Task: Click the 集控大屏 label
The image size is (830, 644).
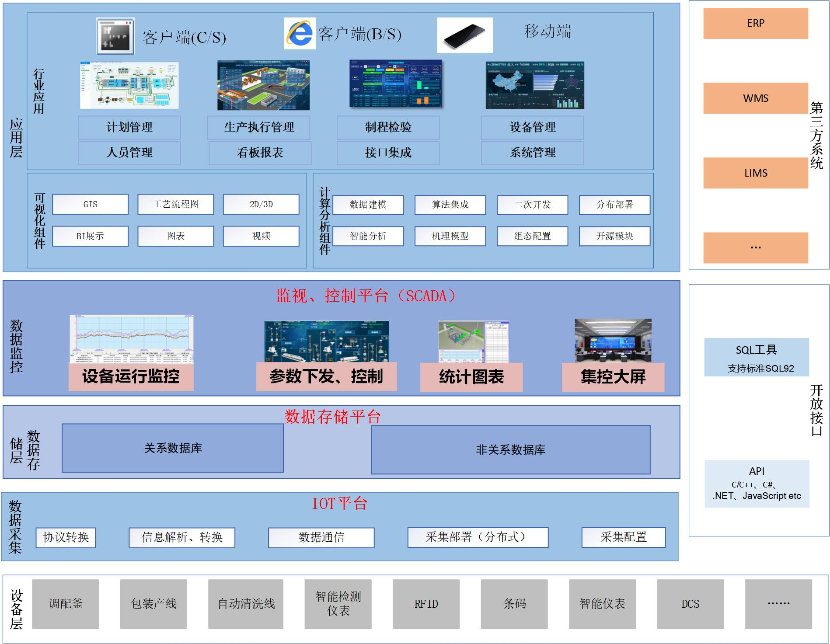Action: point(613,377)
